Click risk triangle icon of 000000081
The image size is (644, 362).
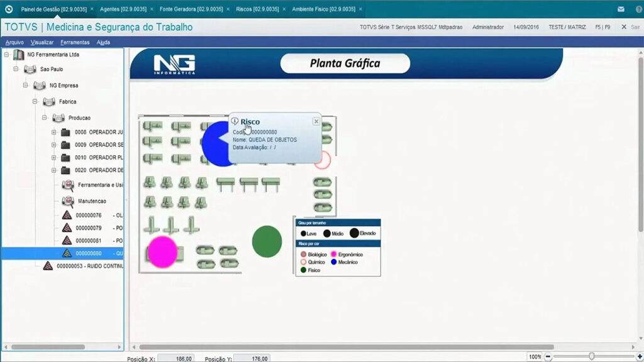point(67,241)
